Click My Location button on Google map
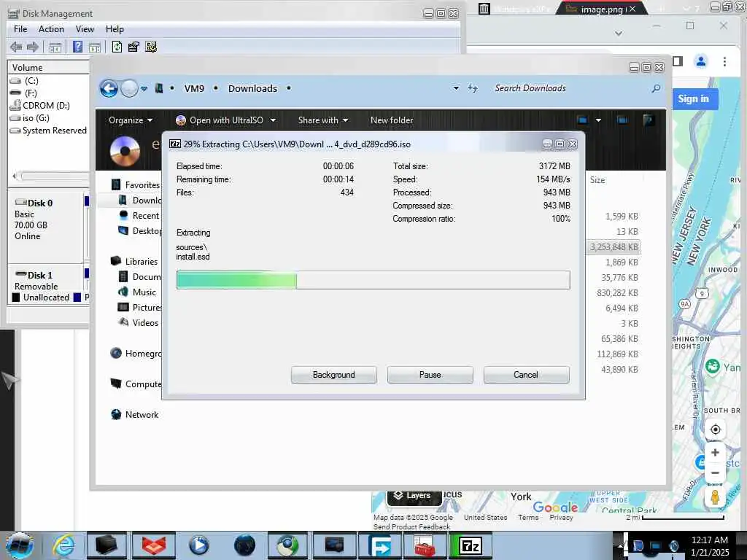This screenshot has height=560, width=747. [x=715, y=429]
